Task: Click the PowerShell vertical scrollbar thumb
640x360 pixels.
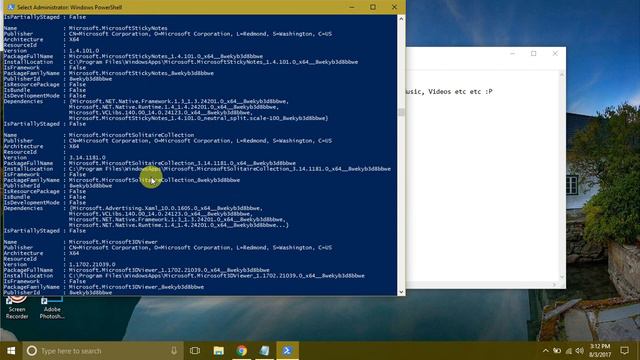Action: click(401, 112)
